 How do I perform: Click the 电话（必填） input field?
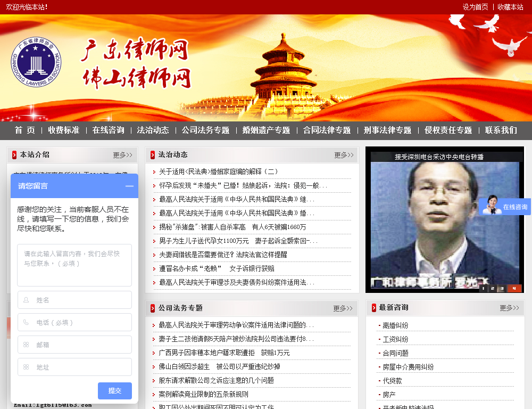[74, 322]
